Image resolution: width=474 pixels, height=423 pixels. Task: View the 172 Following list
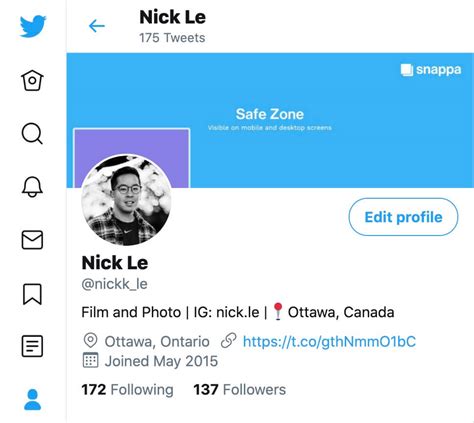[x=127, y=390]
